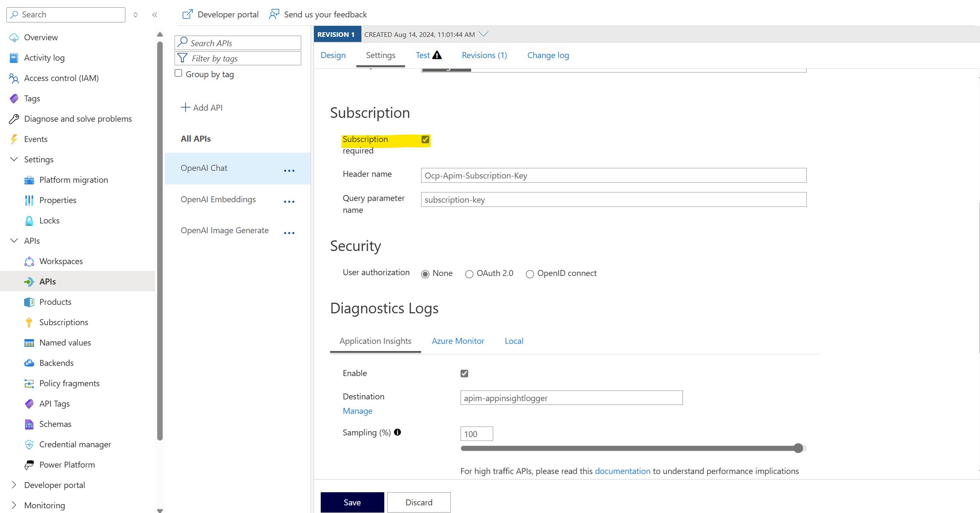Click the feedback person icon

(x=274, y=14)
